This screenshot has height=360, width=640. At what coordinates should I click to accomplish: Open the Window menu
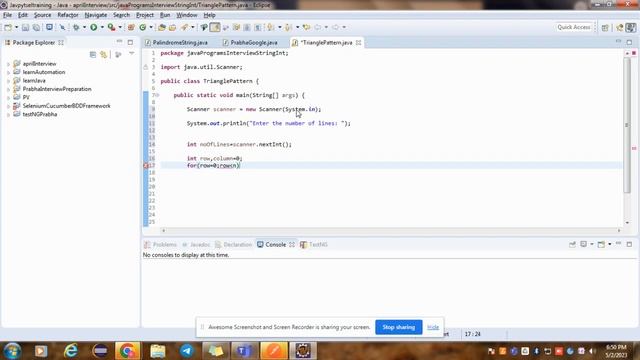pos(187,15)
